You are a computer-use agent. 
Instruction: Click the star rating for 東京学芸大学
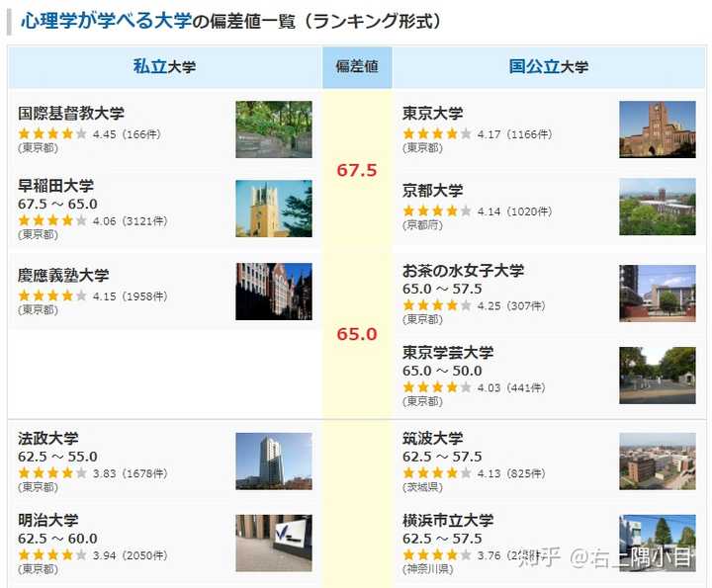click(437, 387)
